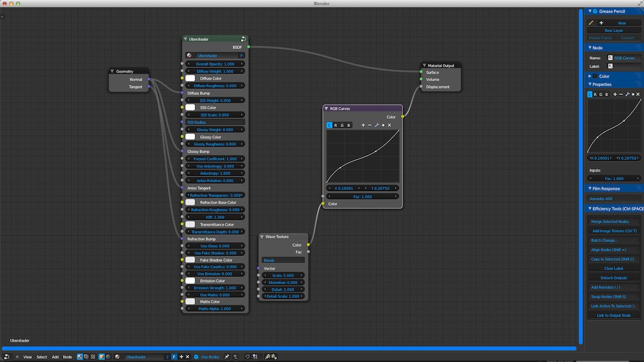This screenshot has width=644, height=362.
Task: Click the go-to-parent node tree arrow icon
Action: 236,356
